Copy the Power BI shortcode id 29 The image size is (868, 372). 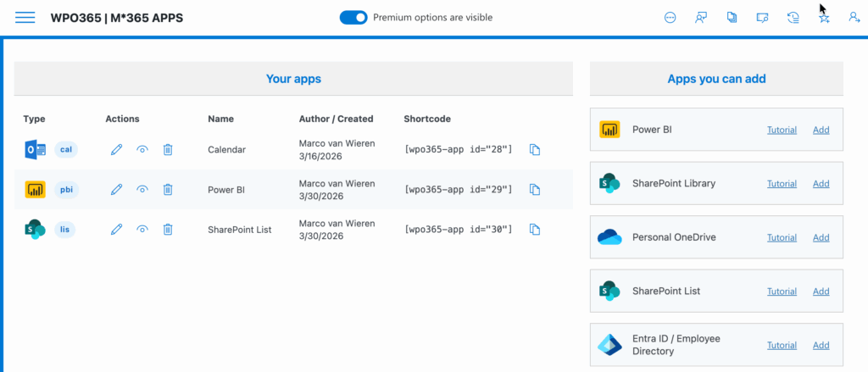click(x=535, y=189)
